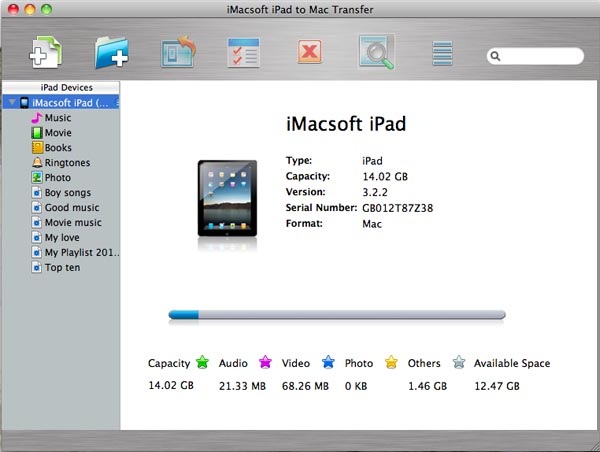Image resolution: width=600 pixels, height=452 pixels.
Task: Open the Movie library
Action: [x=58, y=132]
